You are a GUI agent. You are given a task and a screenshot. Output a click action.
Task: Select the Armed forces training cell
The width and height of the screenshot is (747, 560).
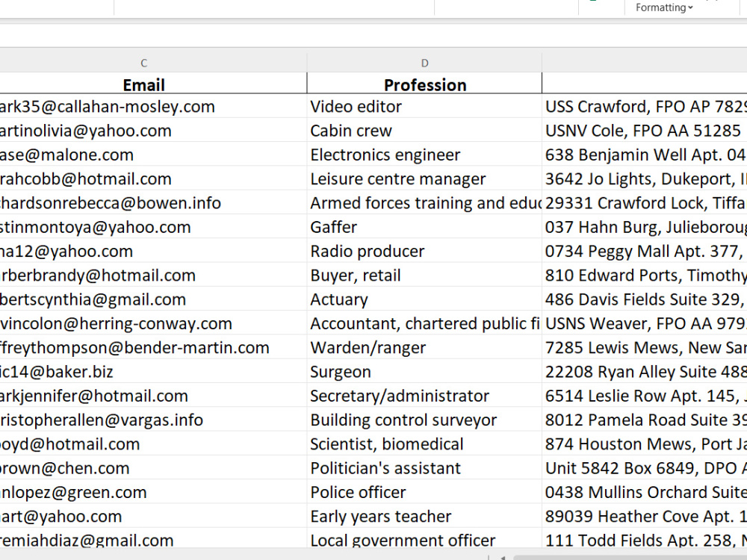pos(424,203)
